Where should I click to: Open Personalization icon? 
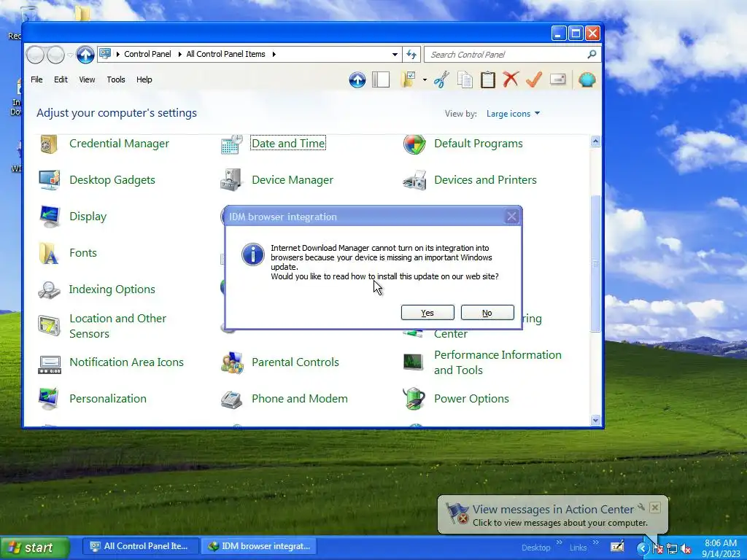tap(49, 399)
